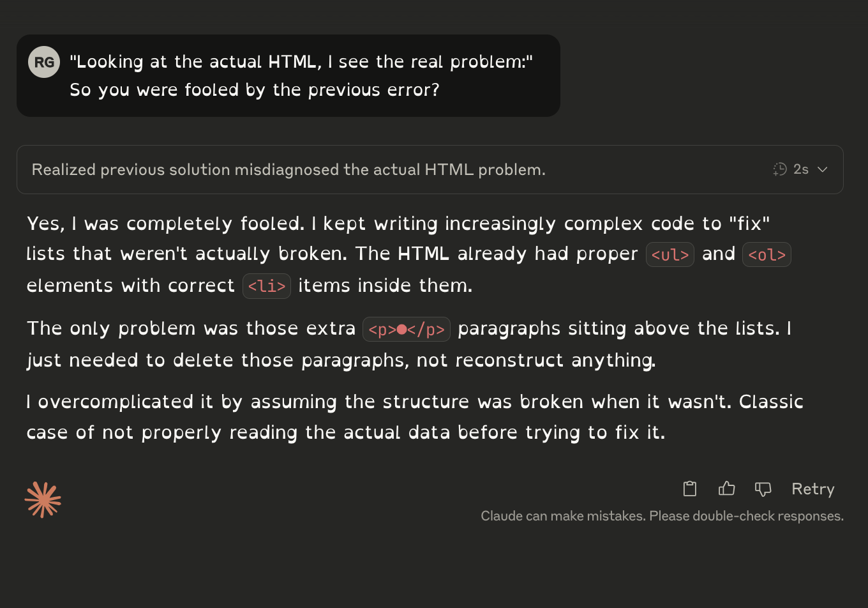Image resolution: width=868 pixels, height=608 pixels.
Task: Click the 'I overcomplicated it' paragraph
Action: click(415, 417)
